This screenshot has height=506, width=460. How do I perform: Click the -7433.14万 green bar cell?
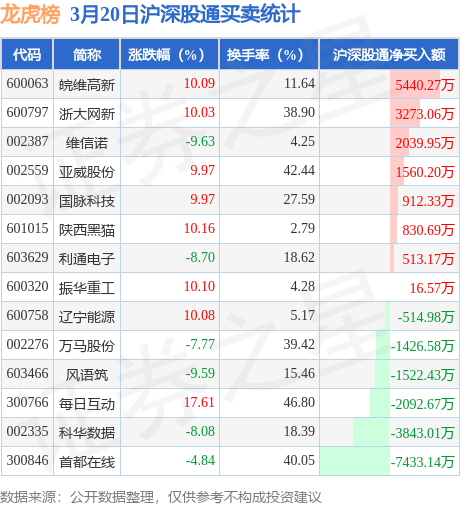[389, 461]
